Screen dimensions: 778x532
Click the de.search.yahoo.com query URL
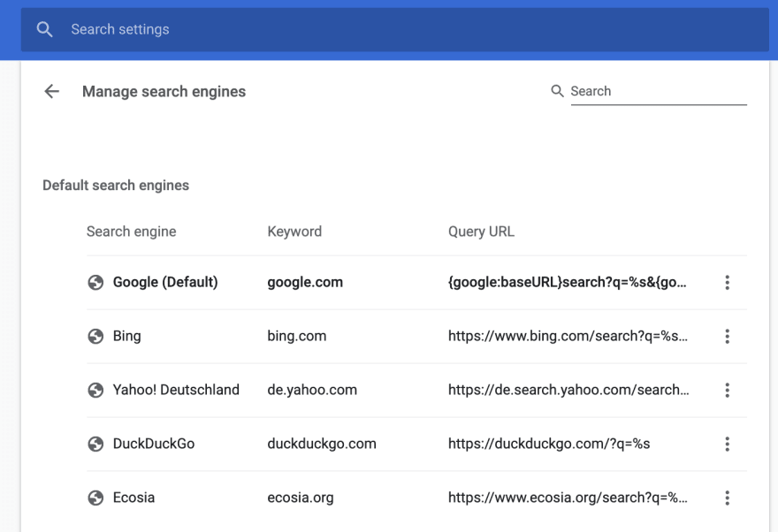[x=568, y=391]
